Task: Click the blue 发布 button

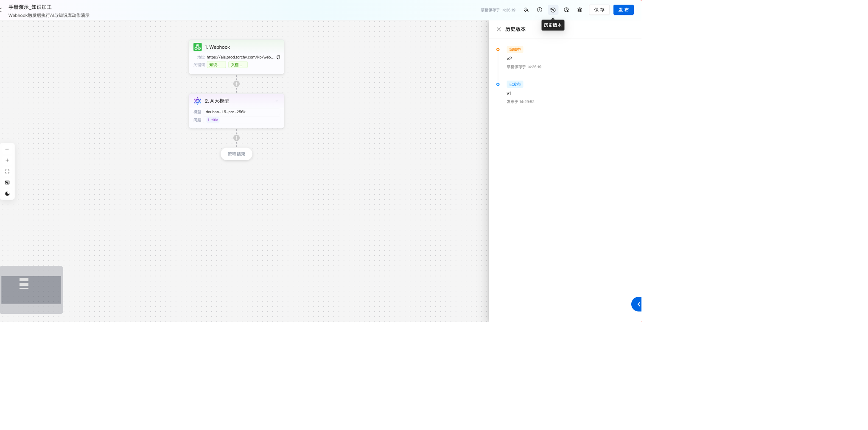Action: [623, 10]
